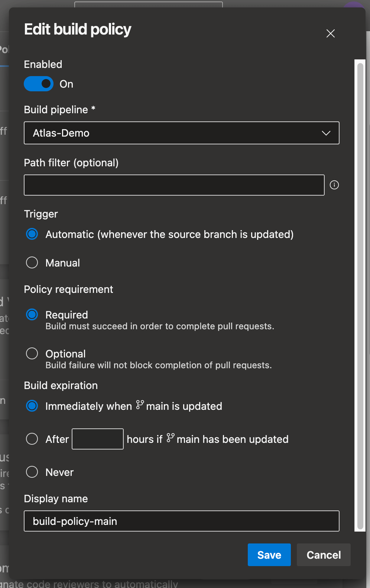Pick the After hours expiration radio button
370x588 pixels.
pos(32,439)
